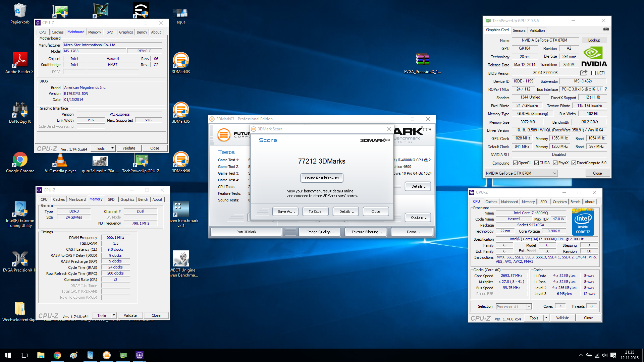Viewport: 644px width, 362px height.
Task: Click the BIOS export share icon in GPU-Z
Action: pos(584,73)
